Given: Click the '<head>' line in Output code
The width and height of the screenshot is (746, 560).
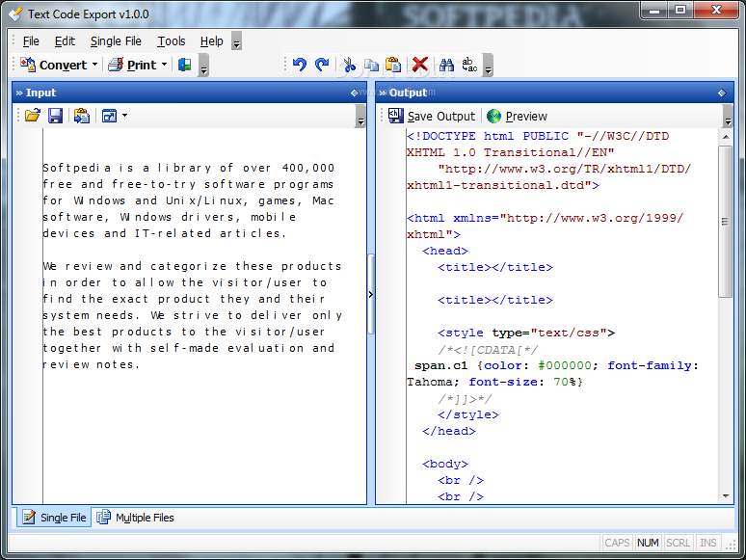Looking at the screenshot, I should [445, 251].
